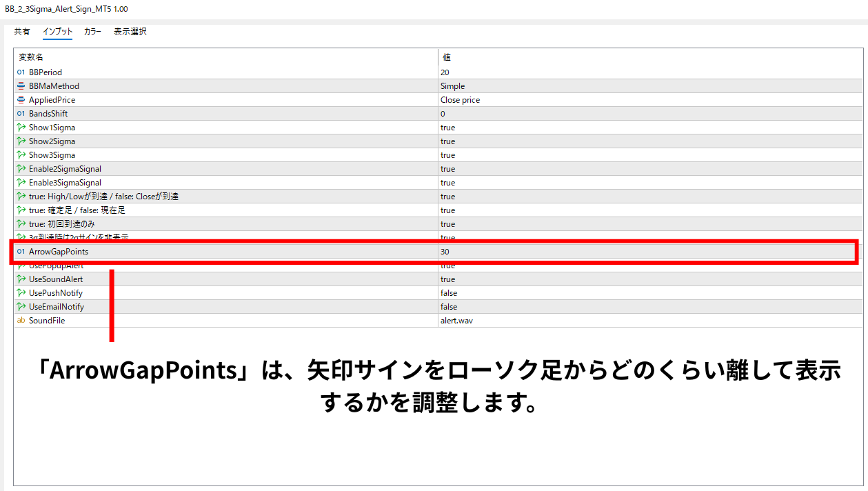Open the Show3Sigma true value dropdown
868x491 pixels.
650,155
